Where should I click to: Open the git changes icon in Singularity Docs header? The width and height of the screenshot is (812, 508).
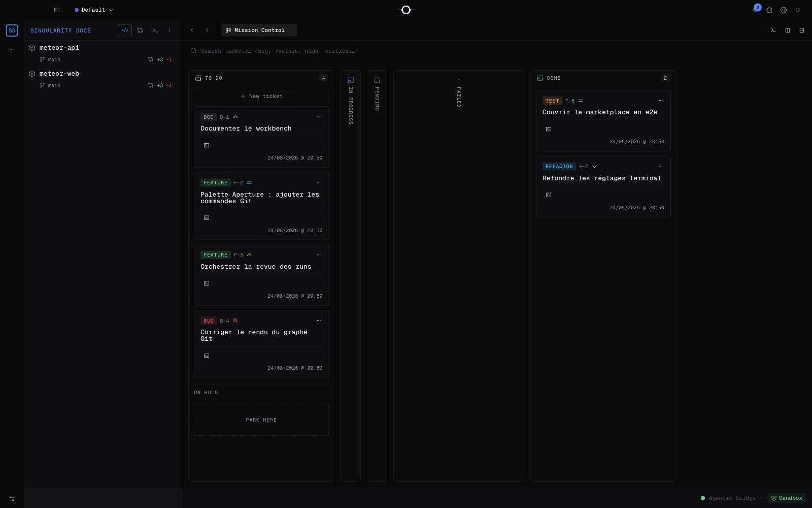click(140, 30)
